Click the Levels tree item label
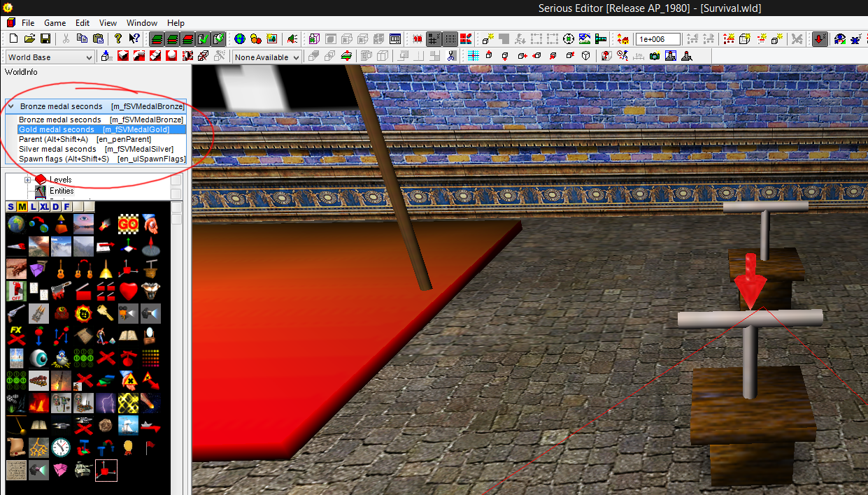 pos(60,180)
